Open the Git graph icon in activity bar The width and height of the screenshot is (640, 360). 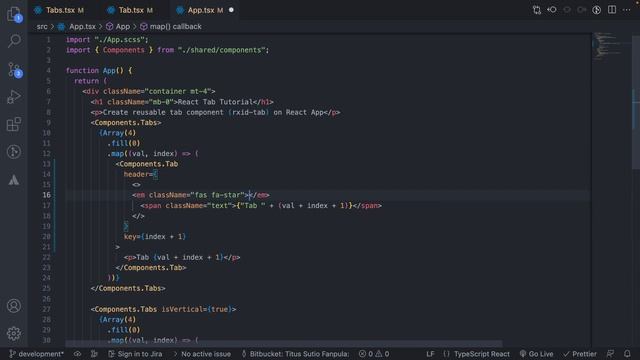click(14, 152)
